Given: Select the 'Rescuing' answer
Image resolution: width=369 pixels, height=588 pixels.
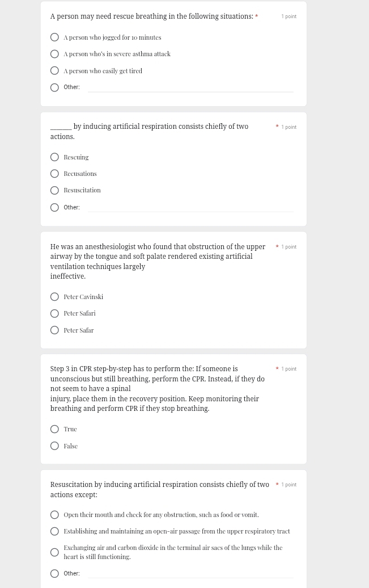Looking at the screenshot, I should 54,157.
